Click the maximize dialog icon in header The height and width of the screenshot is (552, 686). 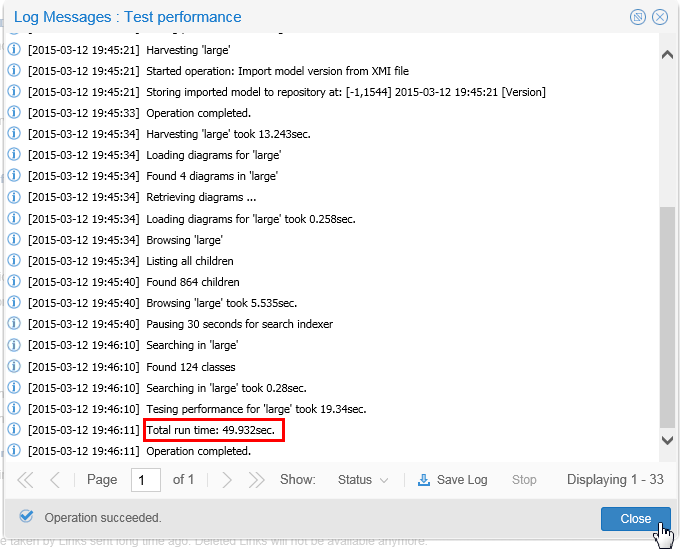tap(638, 17)
